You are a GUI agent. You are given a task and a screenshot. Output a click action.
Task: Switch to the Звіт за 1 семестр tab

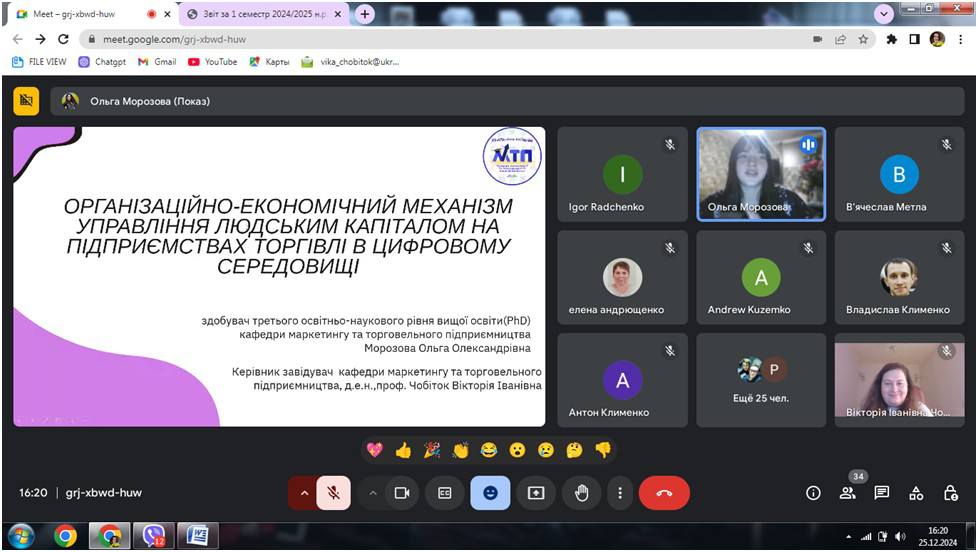click(260, 14)
